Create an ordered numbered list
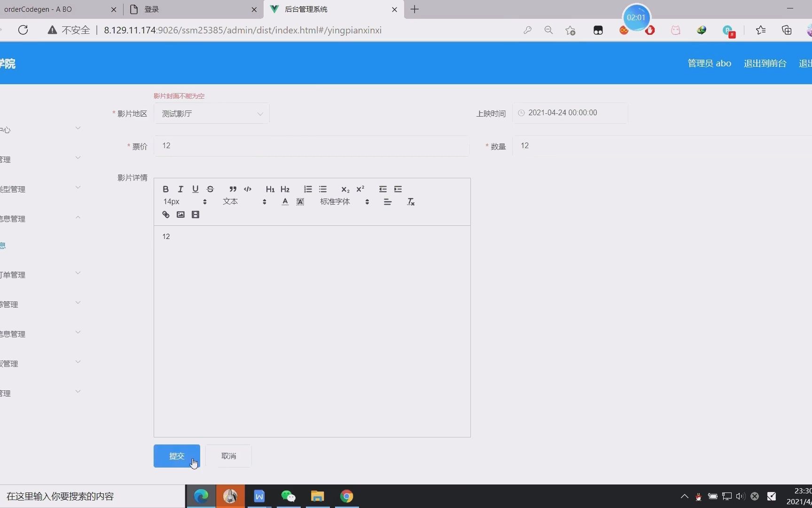Viewport: 812px width, 508px height. pos(308,189)
